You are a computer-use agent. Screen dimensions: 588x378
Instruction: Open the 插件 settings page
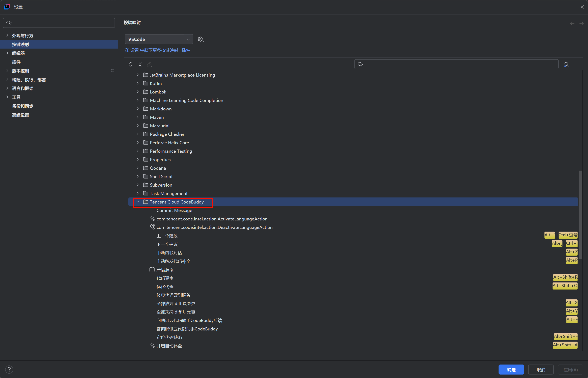coord(16,62)
